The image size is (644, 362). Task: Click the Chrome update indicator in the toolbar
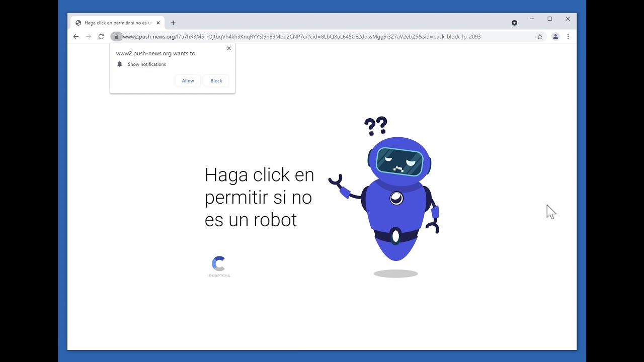tap(514, 22)
